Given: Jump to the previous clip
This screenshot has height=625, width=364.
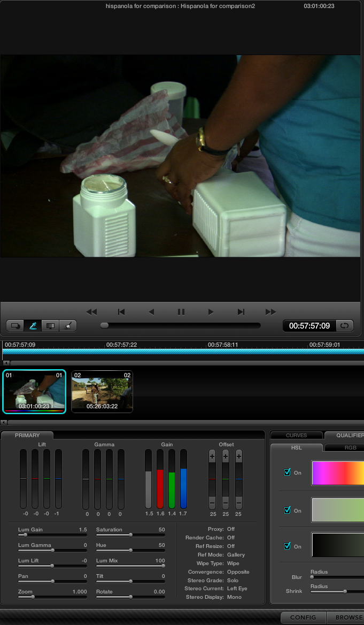Looking at the screenshot, I should [x=121, y=312].
